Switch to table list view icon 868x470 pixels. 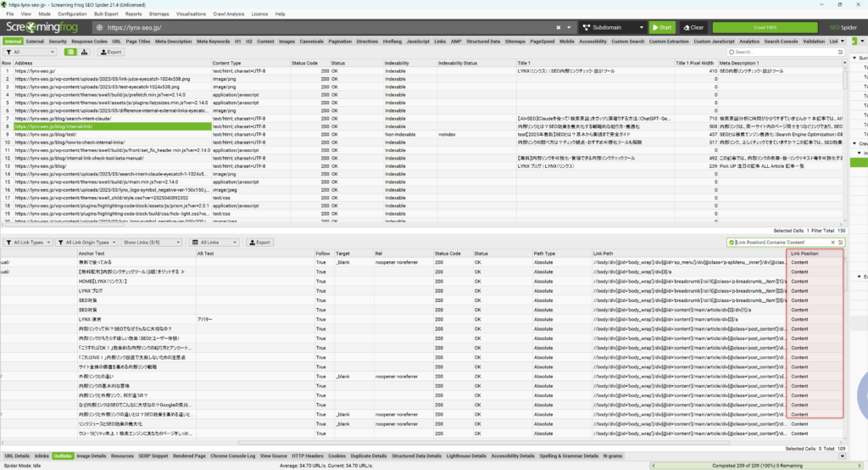coord(70,52)
